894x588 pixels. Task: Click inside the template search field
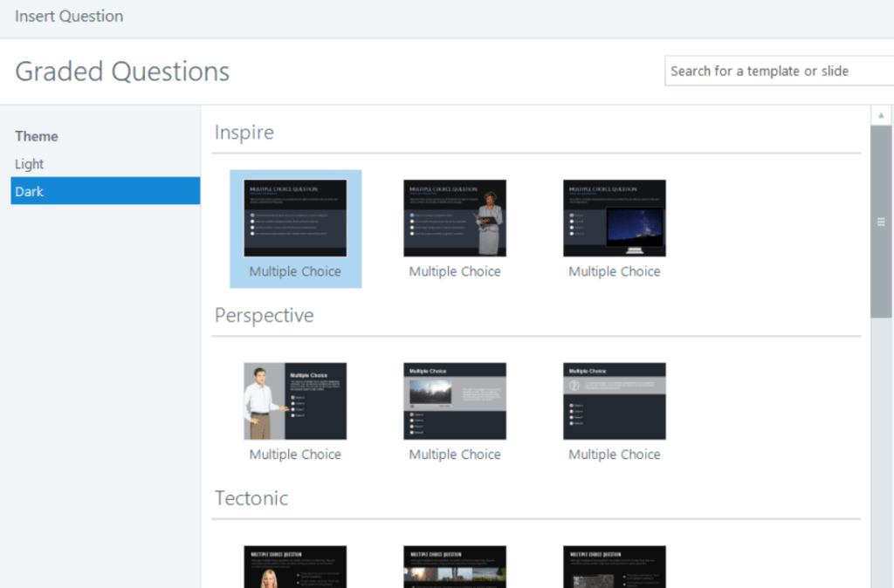(777, 71)
